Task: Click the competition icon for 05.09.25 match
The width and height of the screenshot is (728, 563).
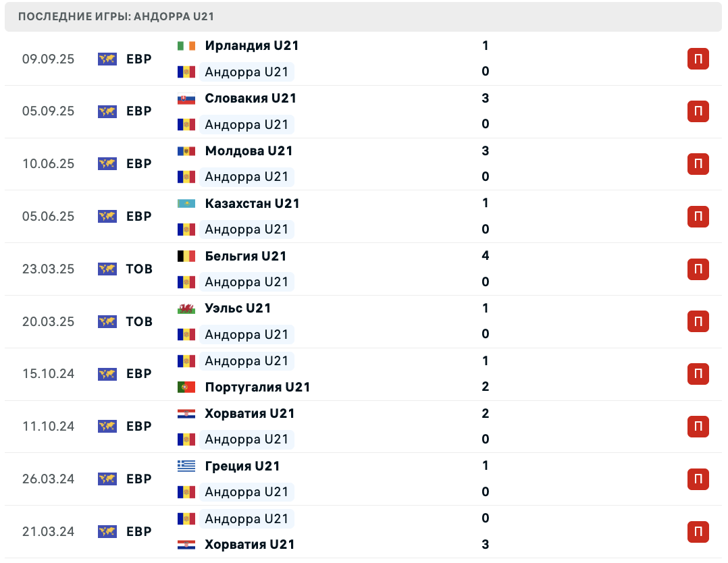Action: pos(107,111)
